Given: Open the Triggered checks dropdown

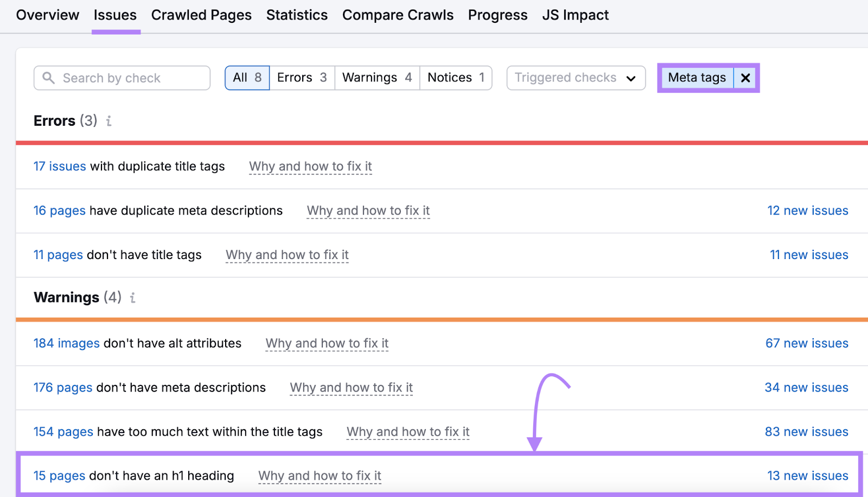Looking at the screenshot, I should (575, 78).
